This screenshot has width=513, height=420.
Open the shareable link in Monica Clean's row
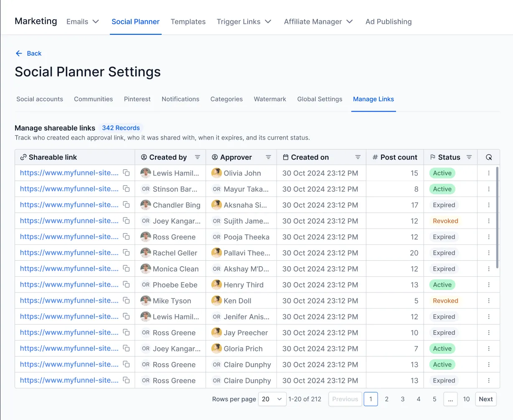pyautogui.click(x=69, y=269)
